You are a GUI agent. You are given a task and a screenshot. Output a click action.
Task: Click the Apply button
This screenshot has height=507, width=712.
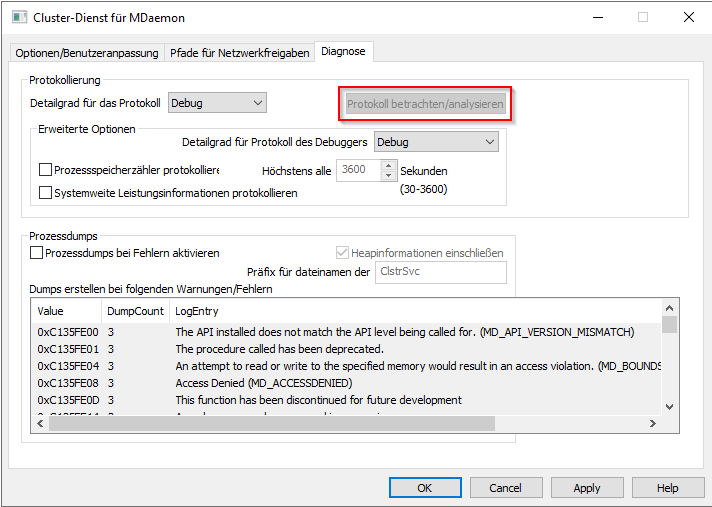coord(586,488)
